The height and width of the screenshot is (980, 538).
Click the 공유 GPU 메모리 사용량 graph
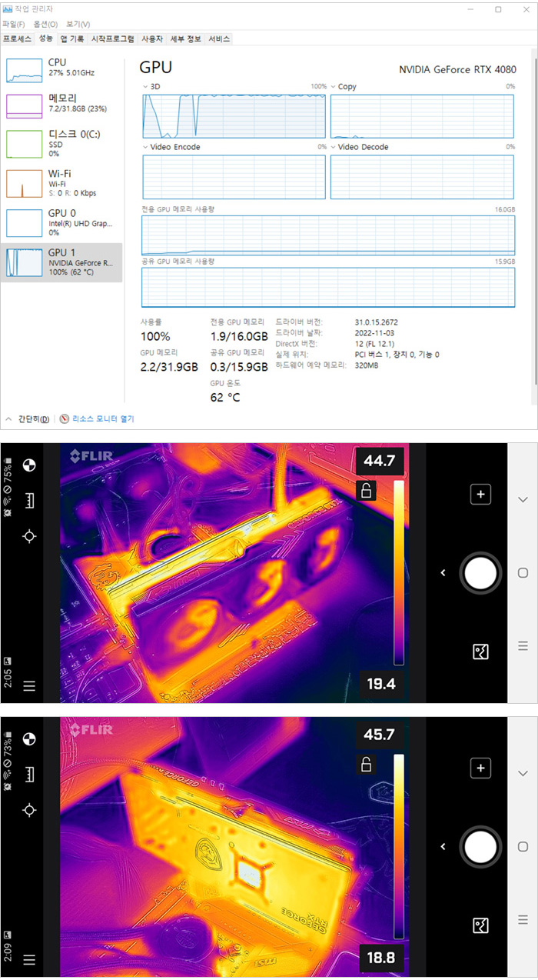click(x=328, y=286)
